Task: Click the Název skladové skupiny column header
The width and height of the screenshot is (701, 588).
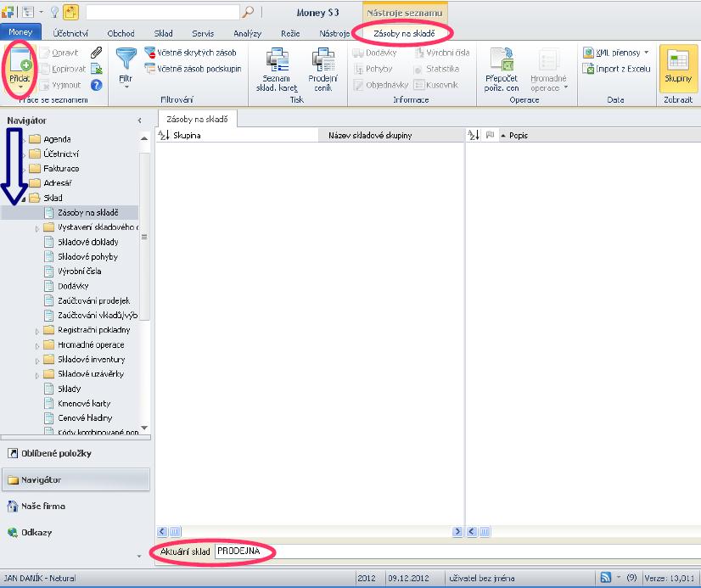Action: point(391,135)
